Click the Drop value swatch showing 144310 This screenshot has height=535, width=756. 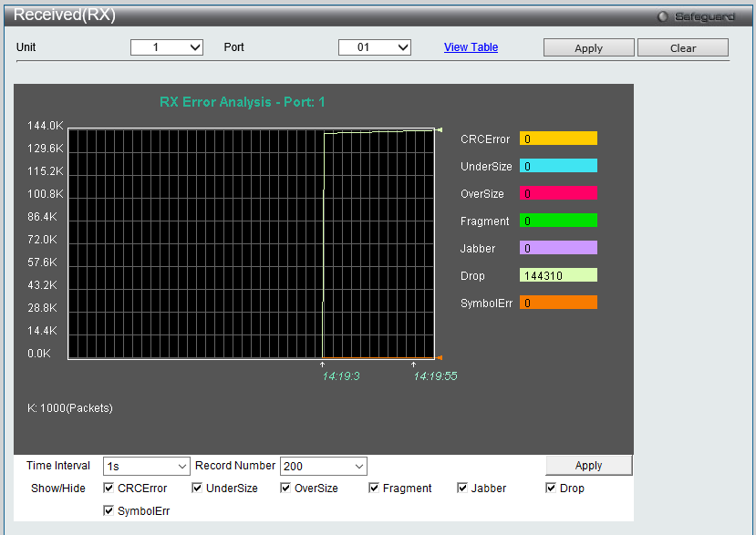(558, 275)
